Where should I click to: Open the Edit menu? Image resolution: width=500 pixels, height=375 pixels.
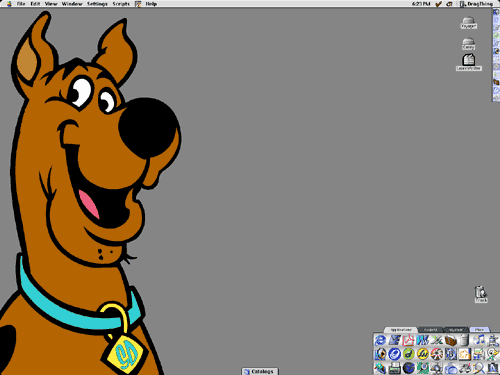tap(35, 4)
